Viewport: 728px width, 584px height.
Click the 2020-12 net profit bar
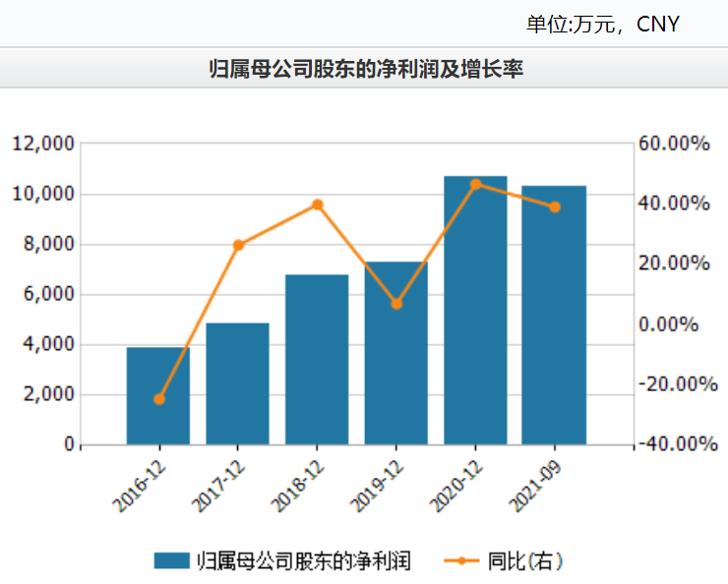tap(475, 311)
